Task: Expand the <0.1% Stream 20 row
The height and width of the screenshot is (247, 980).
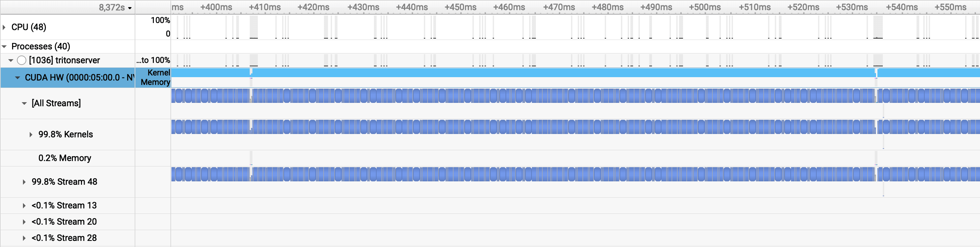Action: pos(24,222)
